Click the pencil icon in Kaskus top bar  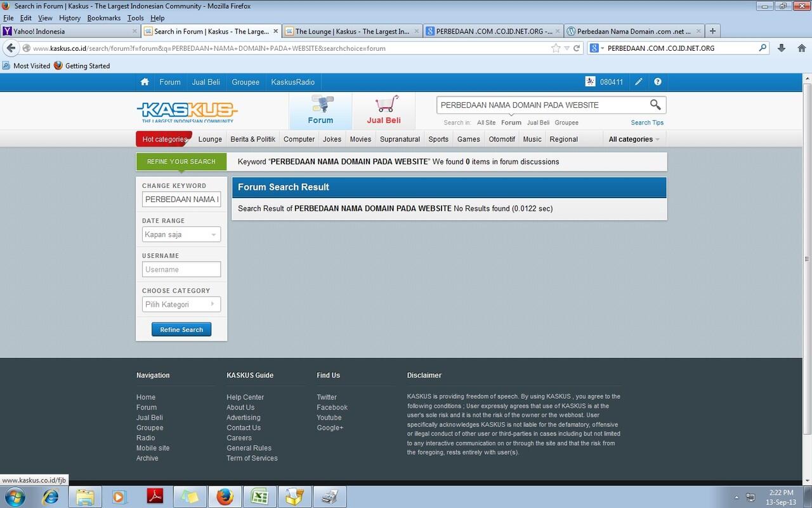click(639, 82)
